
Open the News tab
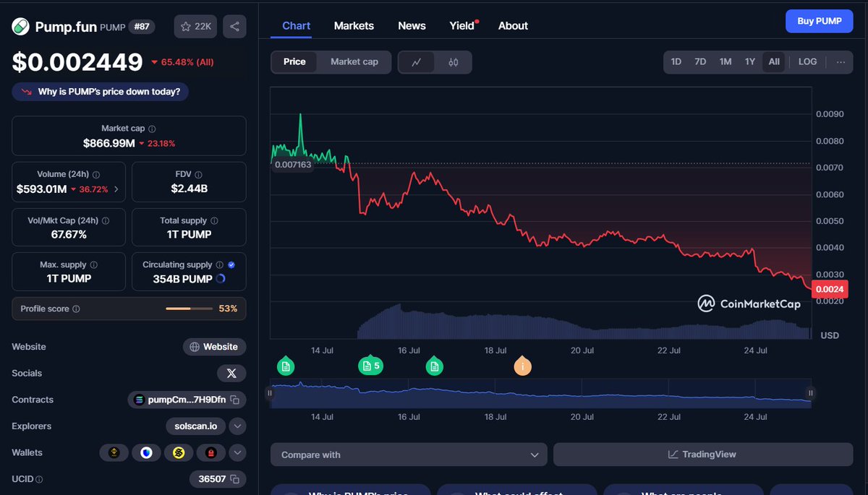(x=412, y=26)
